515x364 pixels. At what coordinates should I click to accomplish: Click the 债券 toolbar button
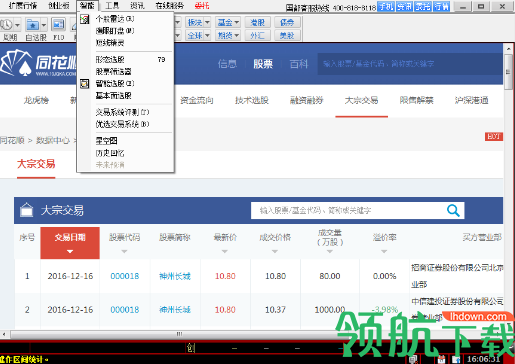pos(287,23)
